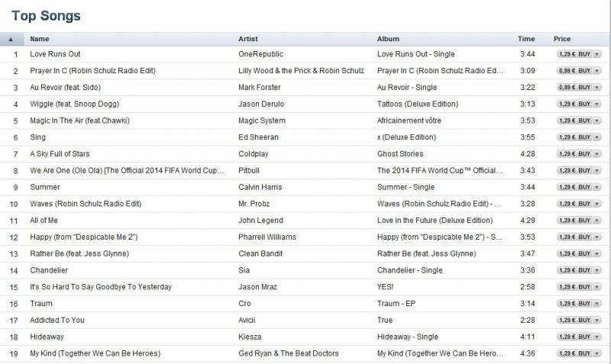Buy Love Runs Out for 1,29 €
The height and width of the screenshot is (364, 611).
[574, 54]
